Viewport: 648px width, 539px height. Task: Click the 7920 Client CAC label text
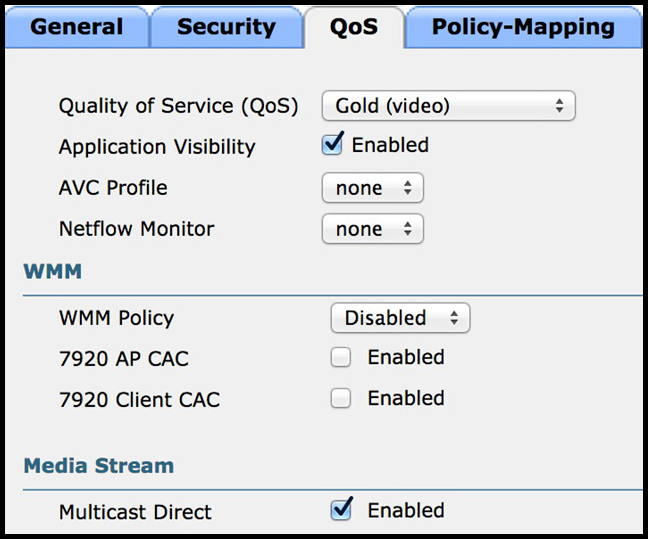click(139, 400)
